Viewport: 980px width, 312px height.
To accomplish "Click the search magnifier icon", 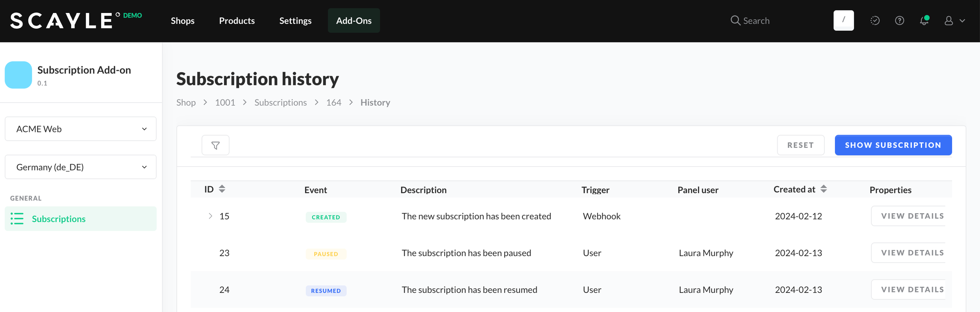I will [735, 21].
